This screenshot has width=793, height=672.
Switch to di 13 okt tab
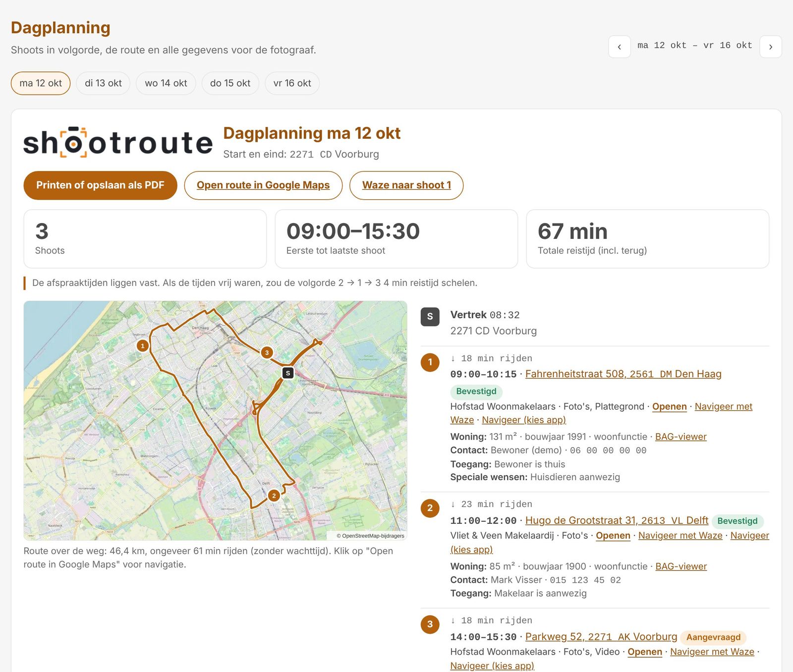(x=103, y=83)
